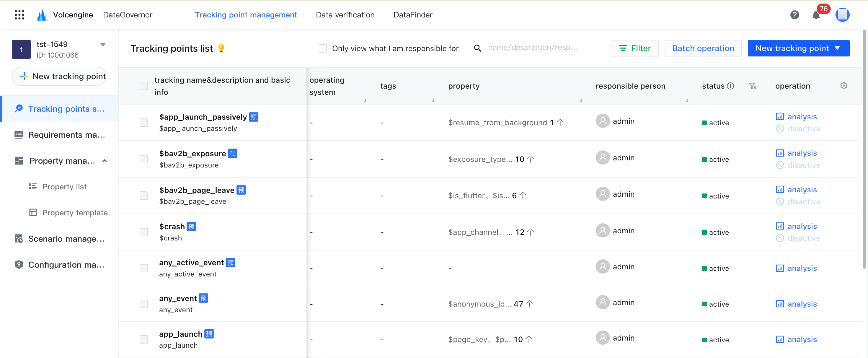Open the Filter button
Viewport: 868px width, 358px height.
[x=634, y=48]
